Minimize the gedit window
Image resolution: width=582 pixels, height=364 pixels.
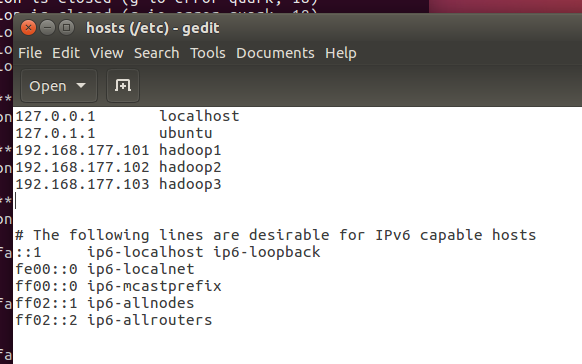[48, 28]
